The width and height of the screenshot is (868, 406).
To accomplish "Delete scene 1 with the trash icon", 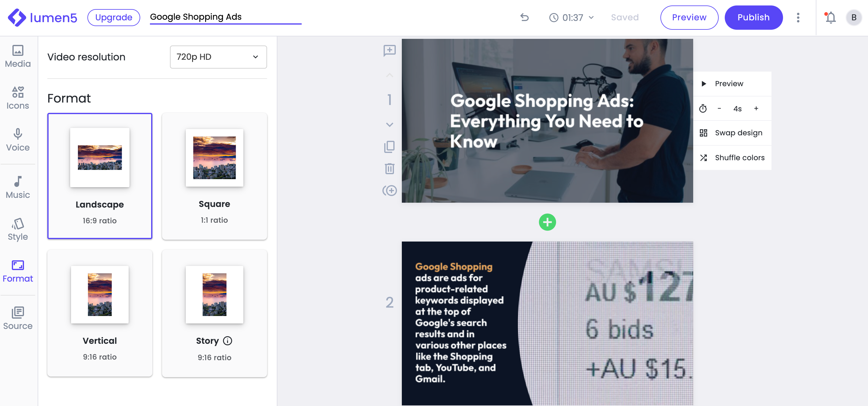I will coord(389,168).
